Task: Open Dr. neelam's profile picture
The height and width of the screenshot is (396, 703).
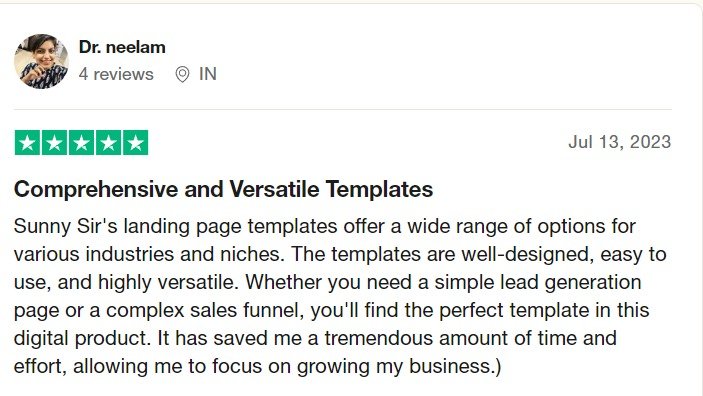Action: coord(41,61)
